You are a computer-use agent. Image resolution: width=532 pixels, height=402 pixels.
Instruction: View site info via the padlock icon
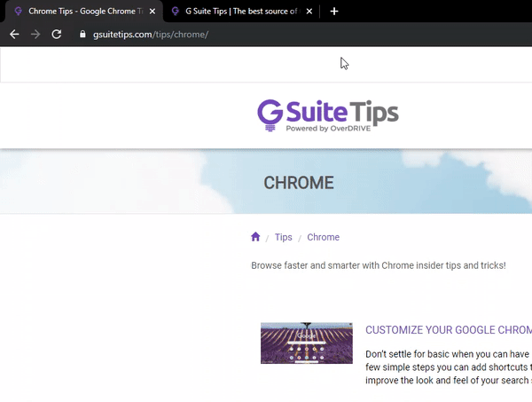(x=82, y=34)
